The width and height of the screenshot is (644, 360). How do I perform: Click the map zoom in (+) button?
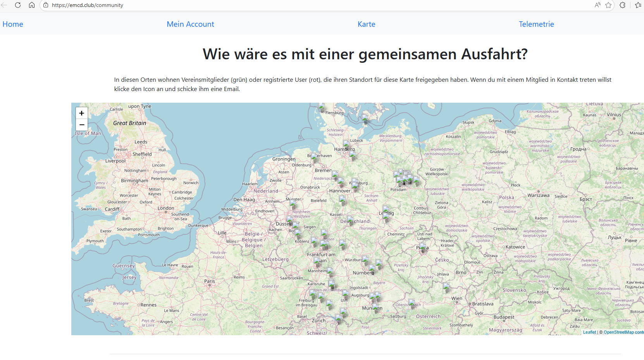tap(81, 113)
